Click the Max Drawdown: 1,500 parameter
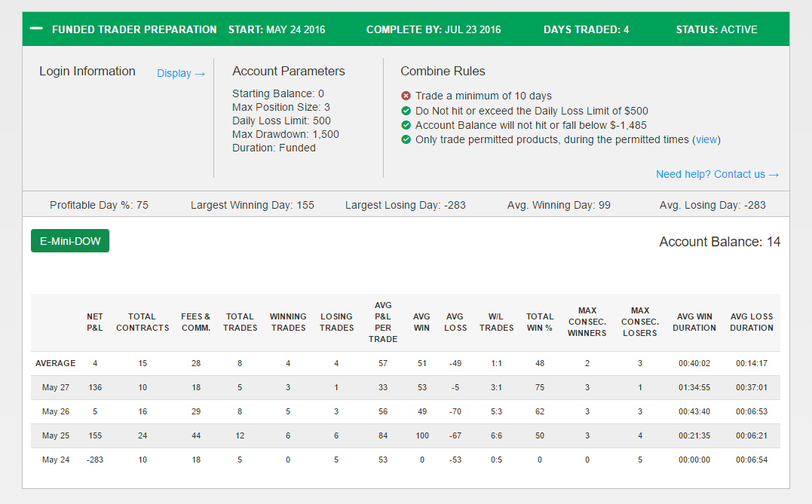The width and height of the screenshot is (812, 504). pos(285,135)
